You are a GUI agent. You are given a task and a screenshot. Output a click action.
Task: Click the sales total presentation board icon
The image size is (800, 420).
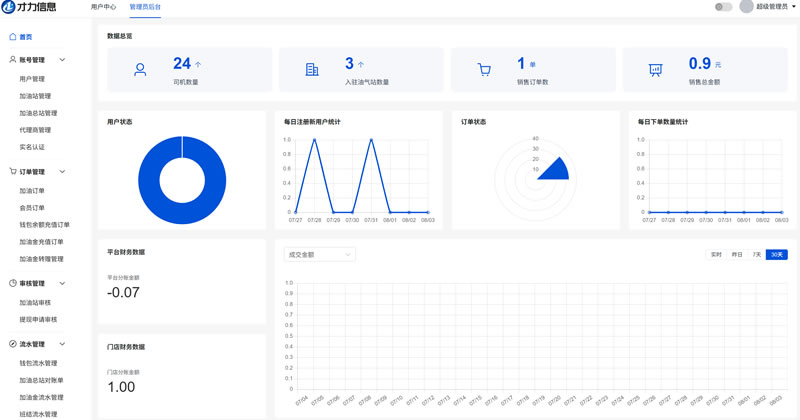(656, 70)
